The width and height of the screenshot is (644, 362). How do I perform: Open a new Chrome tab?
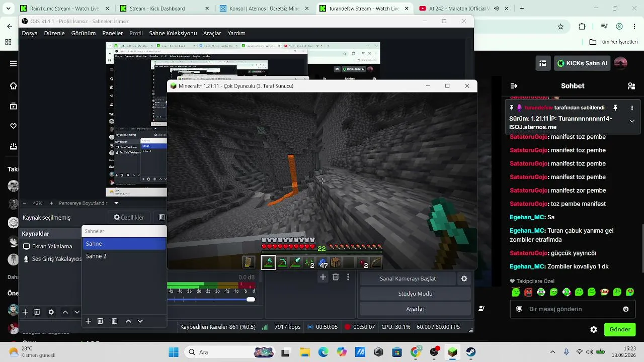click(522, 9)
